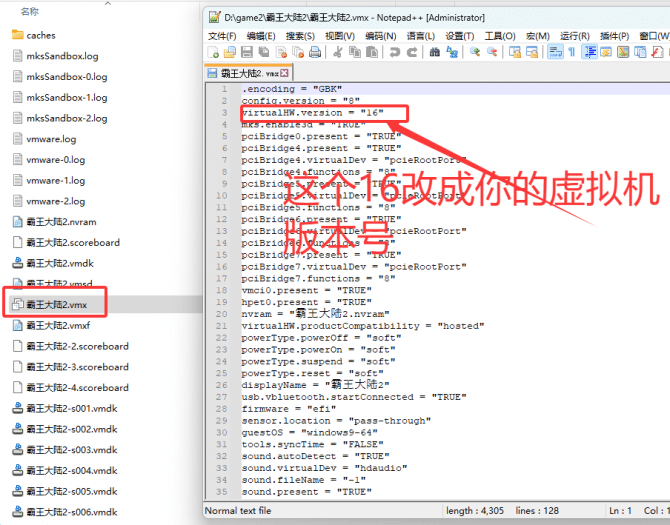The width and height of the screenshot is (670, 525).
Task: Close the 霸王大陆2.vmx document tab
Action: click(285, 73)
